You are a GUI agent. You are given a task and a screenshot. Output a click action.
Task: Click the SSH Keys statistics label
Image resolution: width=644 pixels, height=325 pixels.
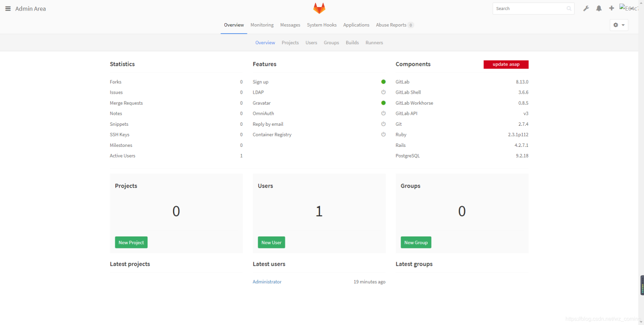click(x=120, y=134)
